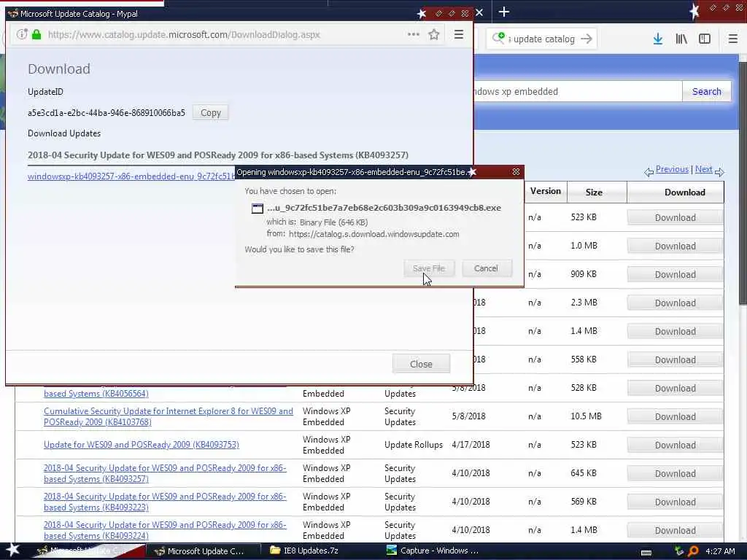747x560 pixels.
Task: Sort table by Version column header
Action: coord(546,192)
